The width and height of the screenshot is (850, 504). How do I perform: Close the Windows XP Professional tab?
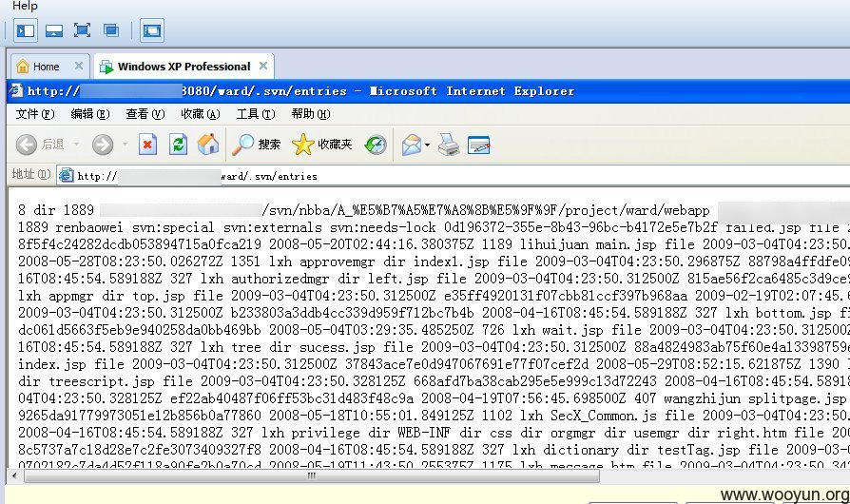coord(263,66)
